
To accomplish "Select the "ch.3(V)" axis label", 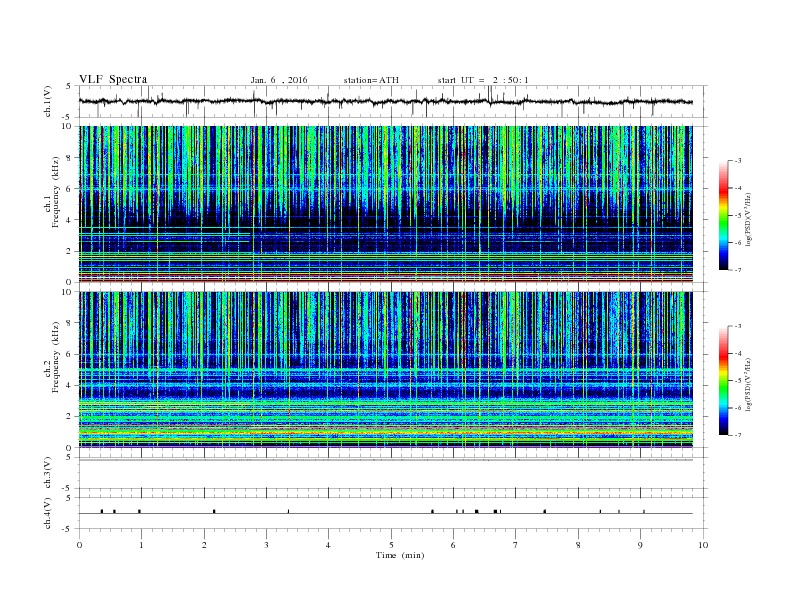I will [x=48, y=473].
